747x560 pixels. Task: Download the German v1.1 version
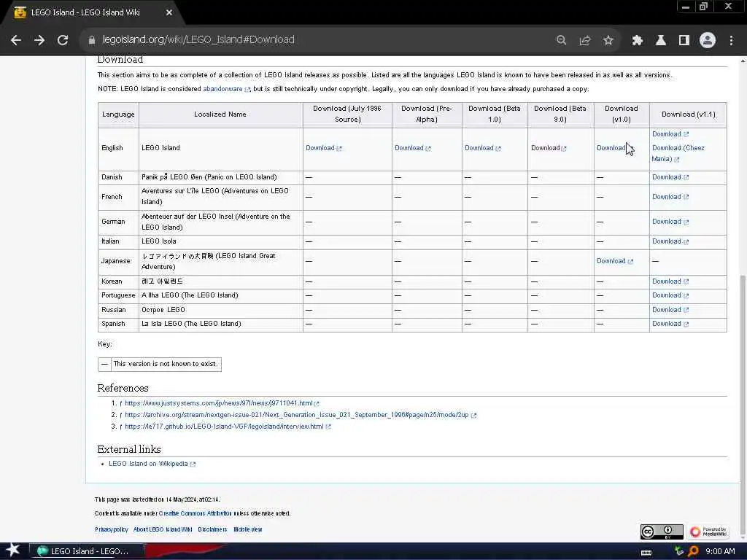pos(670,222)
